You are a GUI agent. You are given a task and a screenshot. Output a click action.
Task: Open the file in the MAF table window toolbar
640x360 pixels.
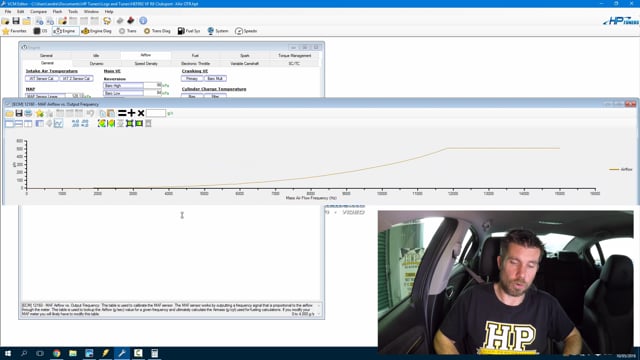(x=9, y=113)
